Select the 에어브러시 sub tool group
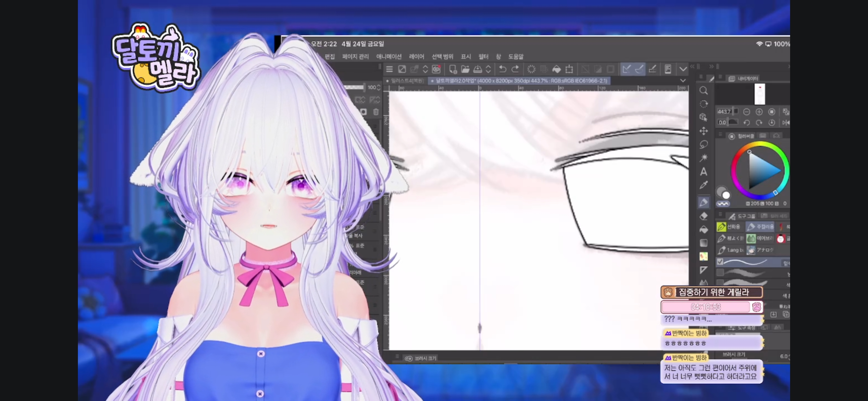Screen dimensions: 868x401 [x=760, y=238]
